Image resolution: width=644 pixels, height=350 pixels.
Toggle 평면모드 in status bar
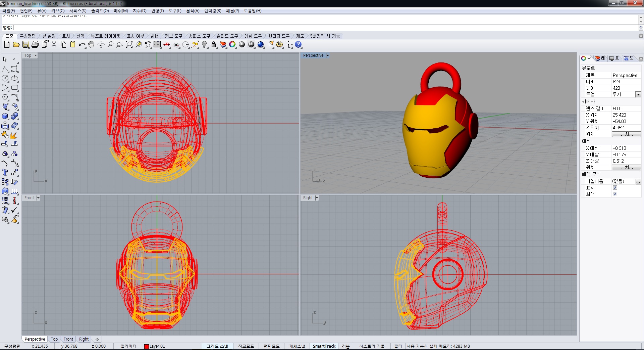tap(272, 346)
